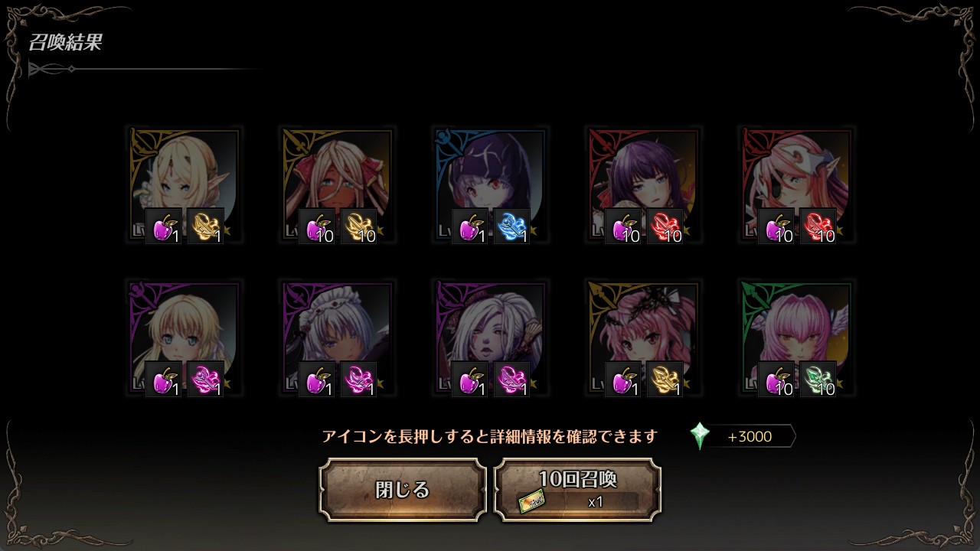Click the gold shard icon on first portrait
980x551 pixels.
tap(206, 227)
